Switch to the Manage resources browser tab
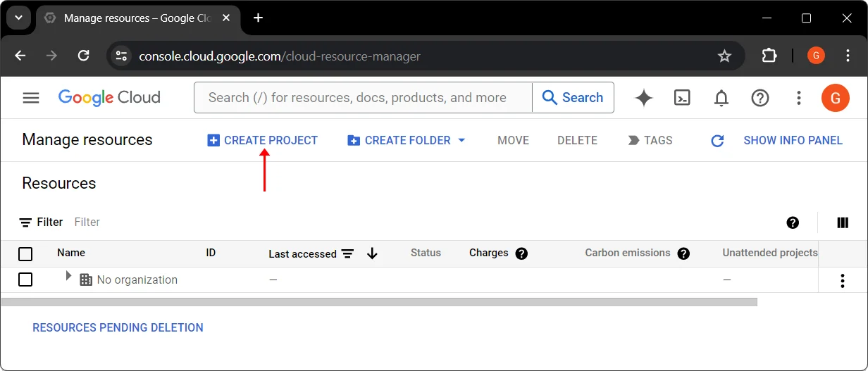868x371 pixels. (x=138, y=18)
